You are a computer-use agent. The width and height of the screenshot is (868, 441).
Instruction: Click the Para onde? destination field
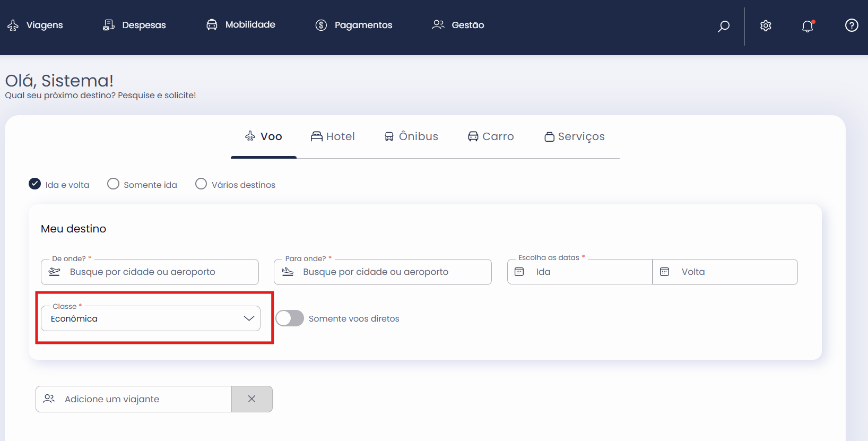(383, 272)
